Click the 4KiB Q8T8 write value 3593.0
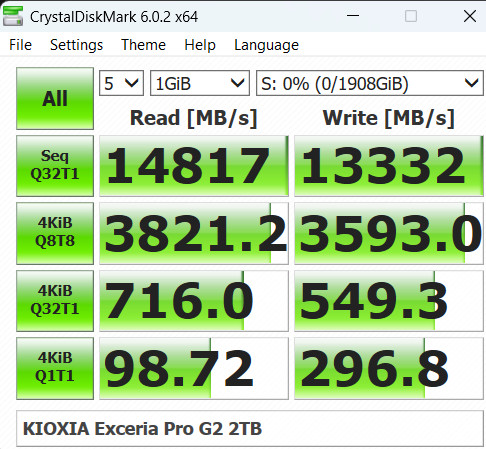 pos(389,233)
